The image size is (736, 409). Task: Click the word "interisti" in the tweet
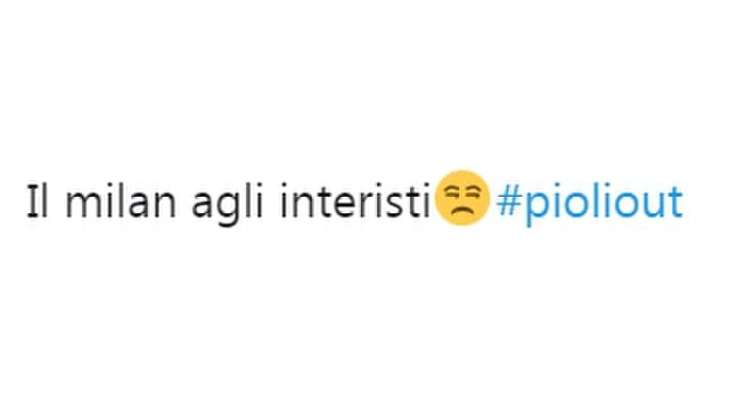[x=355, y=201]
